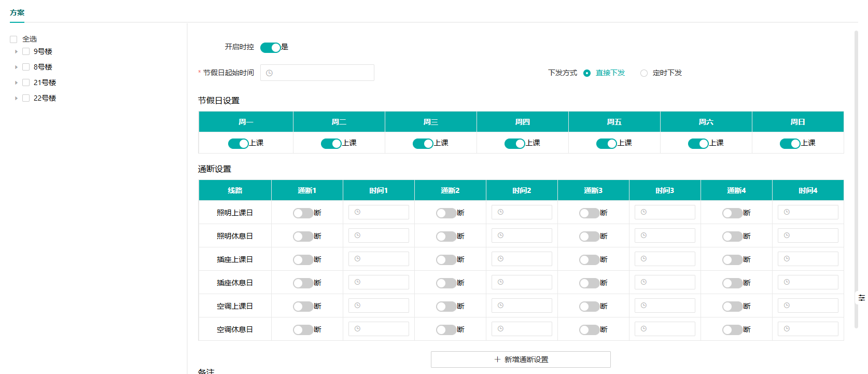Check the 全选 checkbox
Viewport: 868px width, 374px height.
[13, 39]
